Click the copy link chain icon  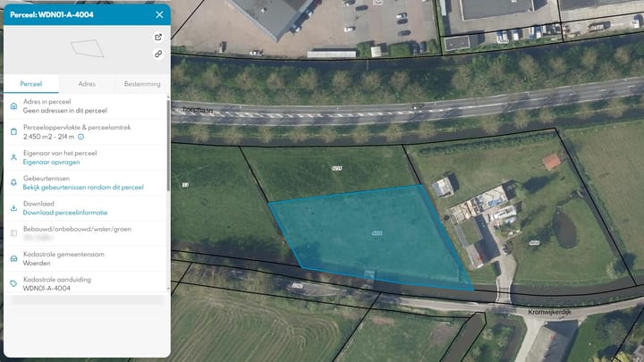[158, 54]
